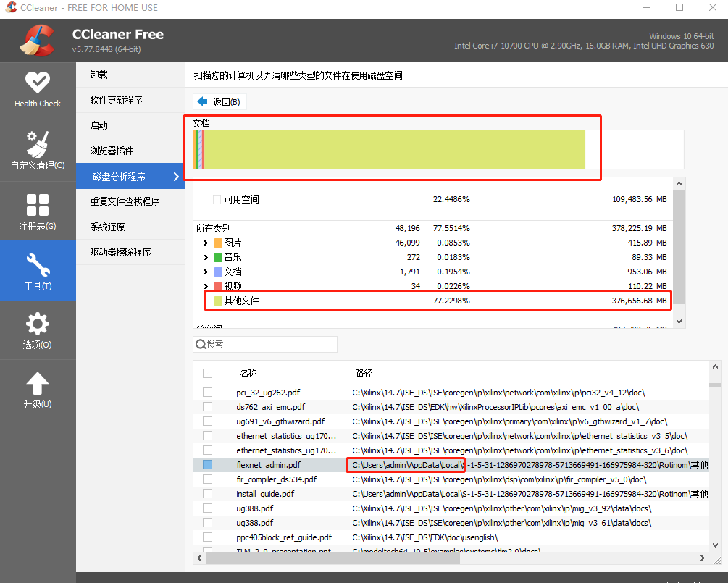Click the 109,483.56 MB free space value
728x583 pixels.
pyautogui.click(x=640, y=200)
